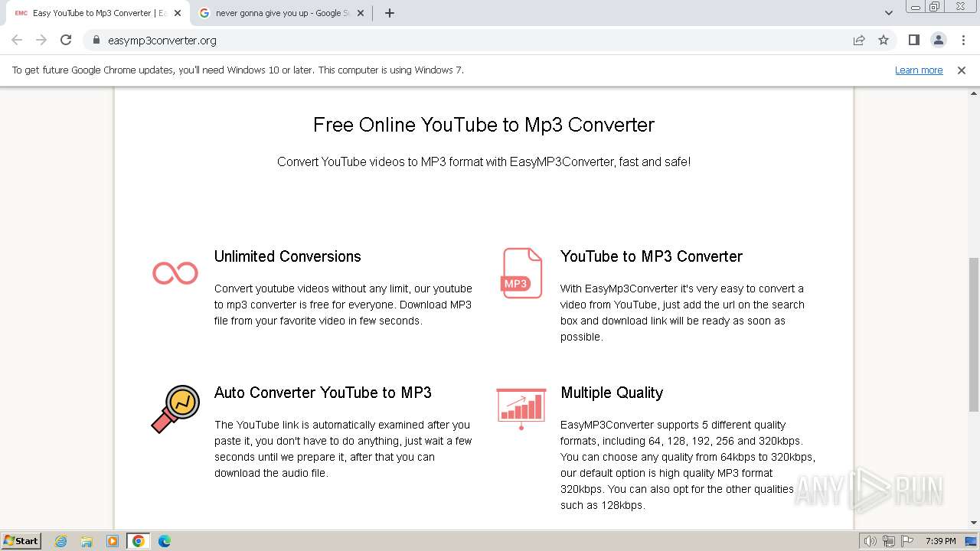Click the bar chart Multiple Quality icon

click(521, 409)
